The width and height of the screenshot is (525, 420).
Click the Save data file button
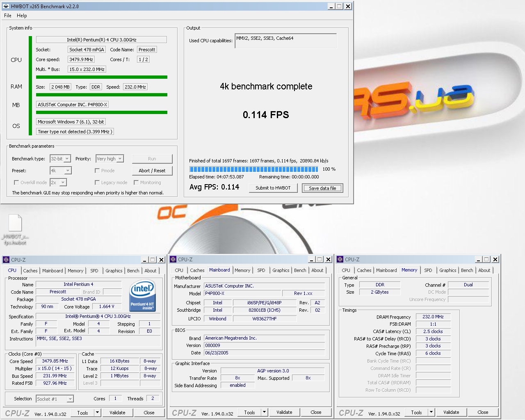click(322, 188)
